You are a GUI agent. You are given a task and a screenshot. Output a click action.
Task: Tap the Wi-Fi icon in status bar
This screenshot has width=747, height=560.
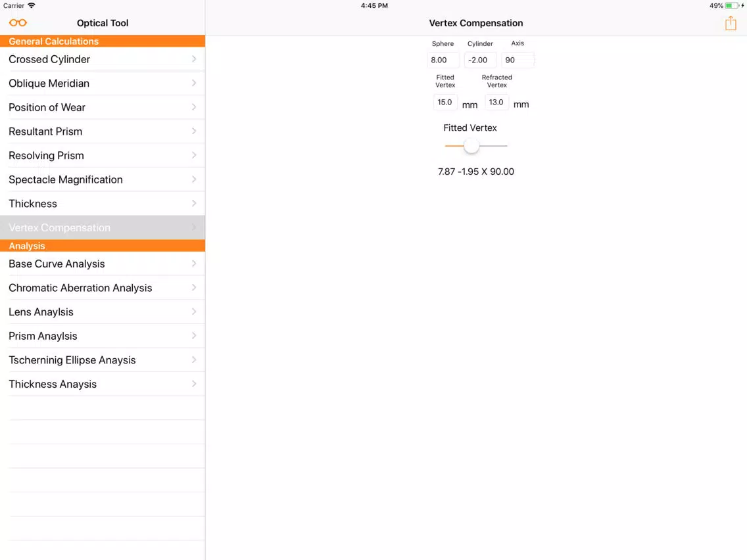click(32, 6)
